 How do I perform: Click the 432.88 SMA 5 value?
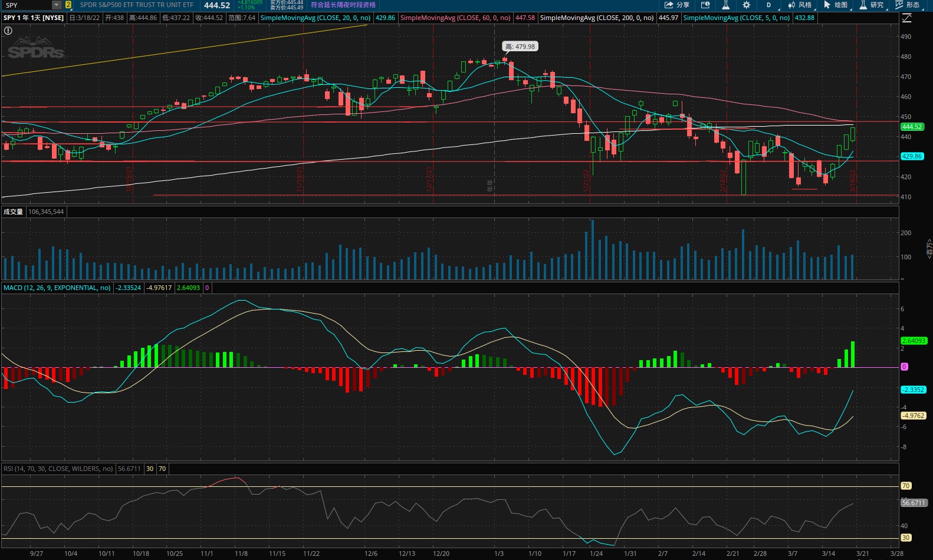804,18
